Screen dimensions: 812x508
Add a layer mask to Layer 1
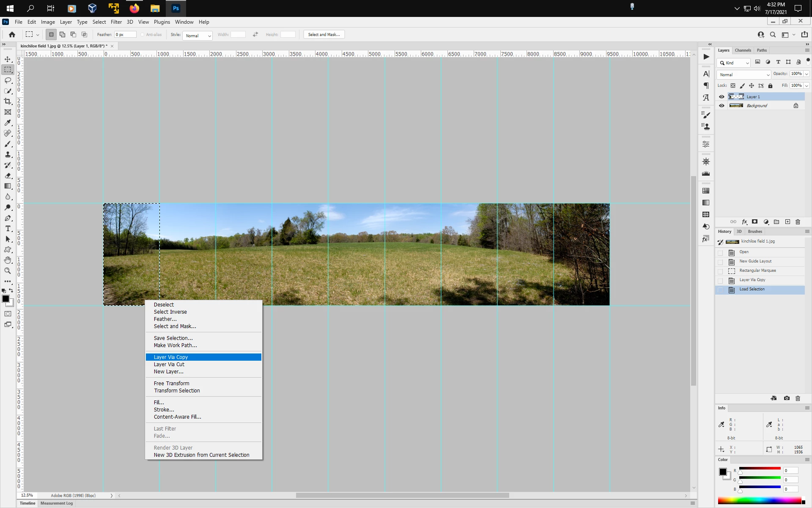point(755,222)
